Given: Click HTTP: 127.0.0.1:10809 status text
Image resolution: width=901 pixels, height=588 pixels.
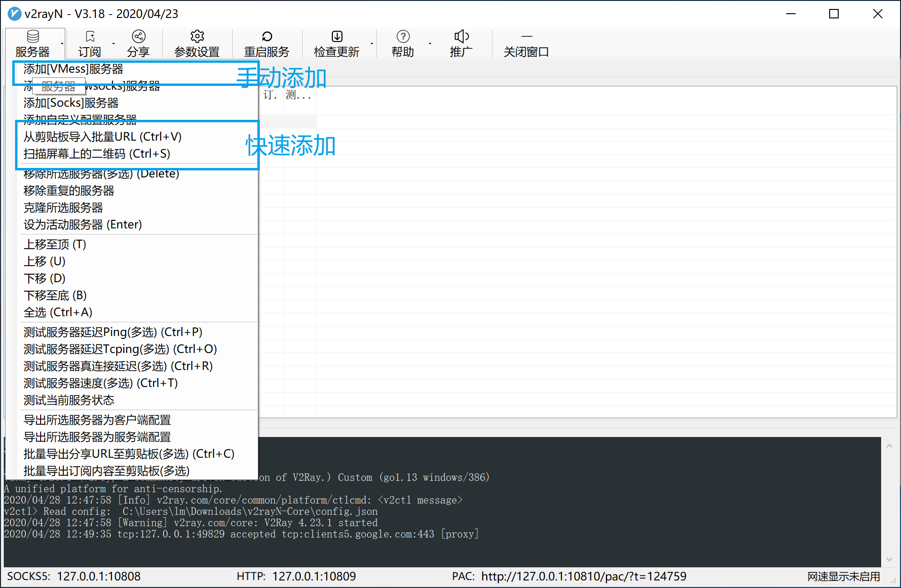Looking at the screenshot, I should click(296, 576).
